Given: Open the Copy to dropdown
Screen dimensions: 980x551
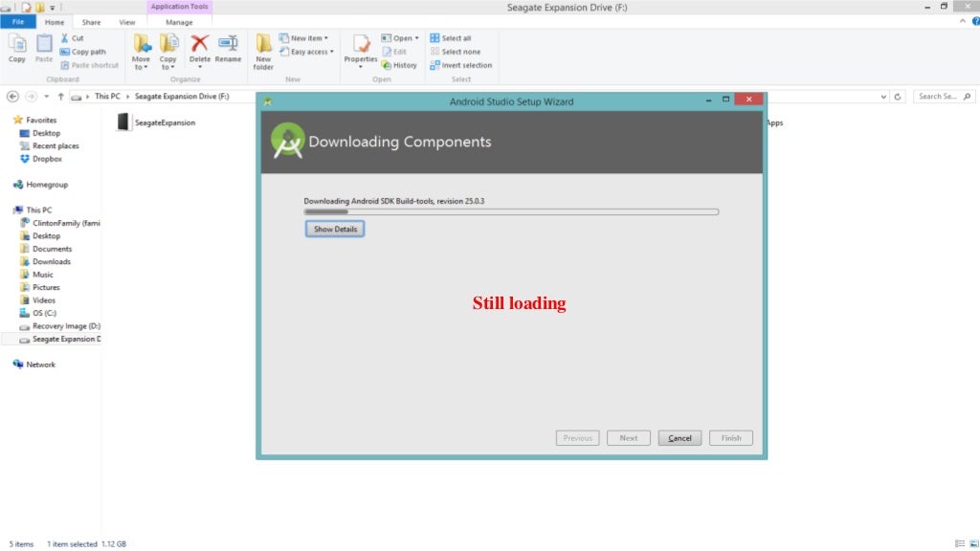Looking at the screenshot, I should [x=168, y=52].
